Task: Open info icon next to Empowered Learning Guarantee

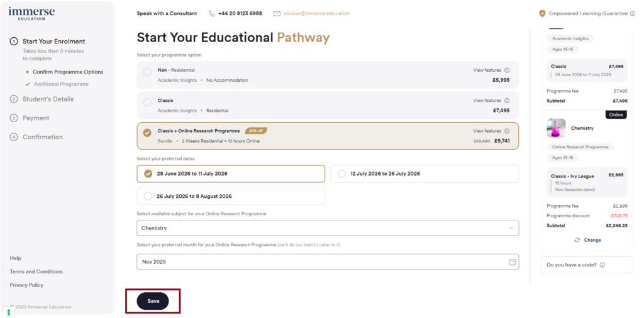Action: [x=633, y=13]
